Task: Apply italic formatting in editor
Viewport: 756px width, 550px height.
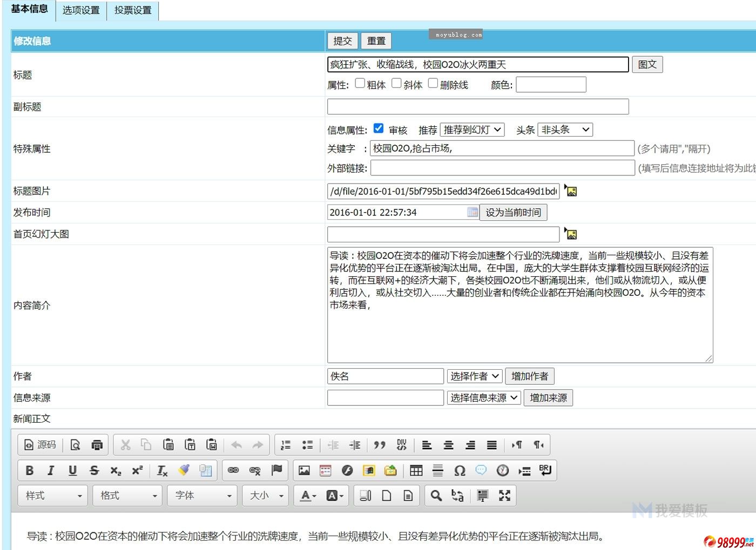Action: (51, 471)
